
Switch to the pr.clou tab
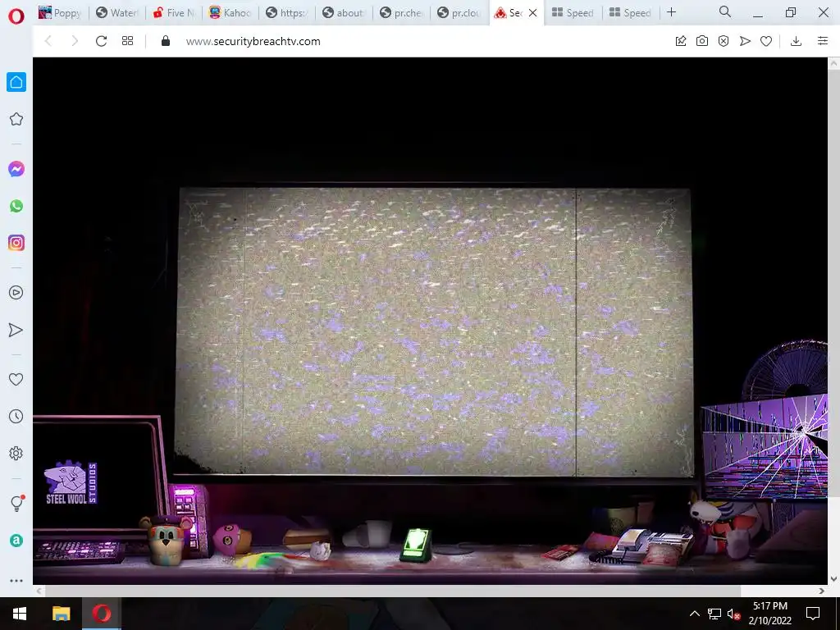(459, 13)
